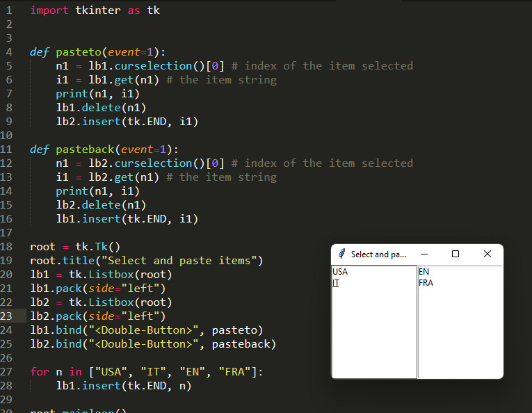Click 'lb1.delete(n1)' on line 8

[x=101, y=108]
